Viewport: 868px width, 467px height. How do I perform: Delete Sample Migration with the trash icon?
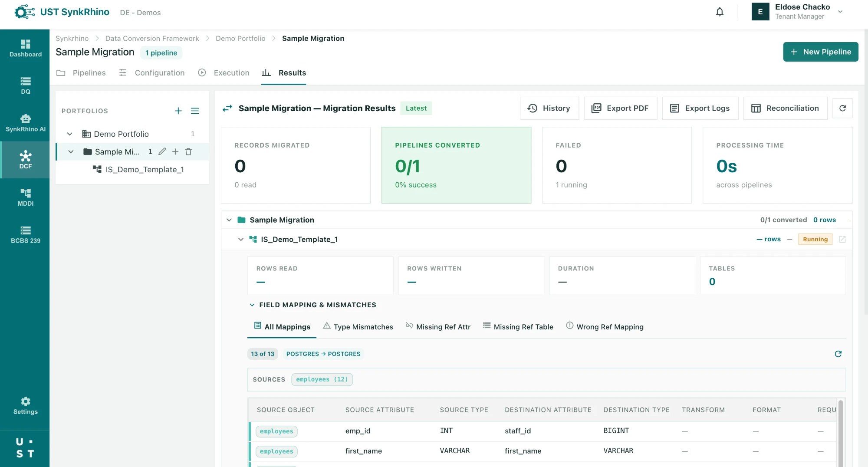coord(188,151)
